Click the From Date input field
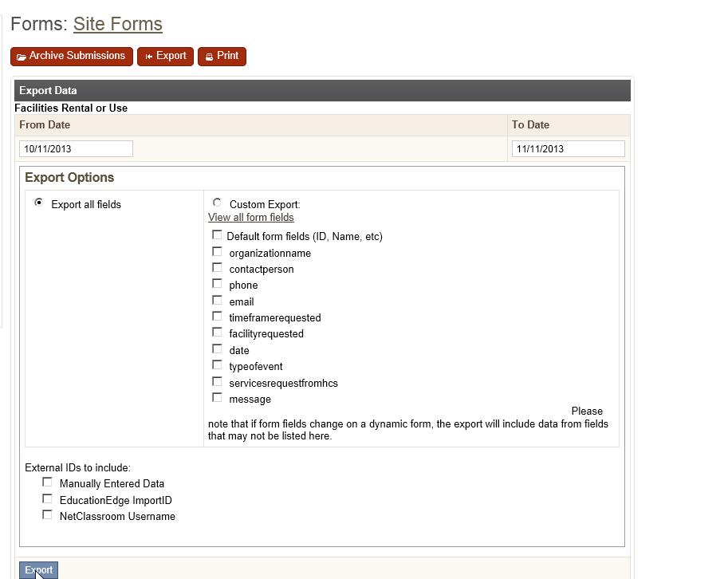This screenshot has height=579, width=728. [x=76, y=148]
